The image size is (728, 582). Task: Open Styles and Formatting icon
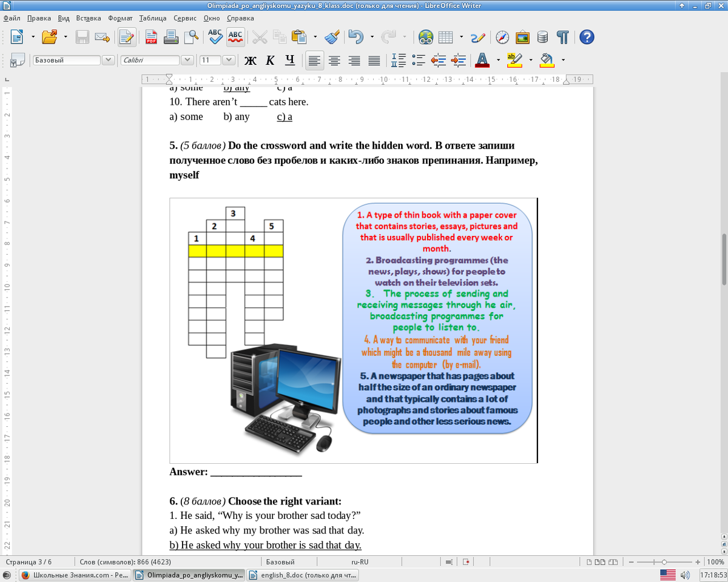coord(17,60)
